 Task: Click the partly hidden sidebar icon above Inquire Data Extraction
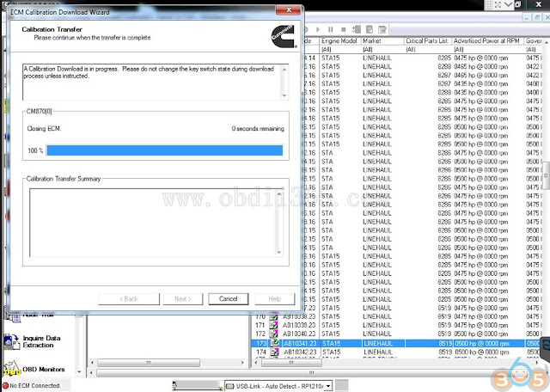[x=14, y=317]
